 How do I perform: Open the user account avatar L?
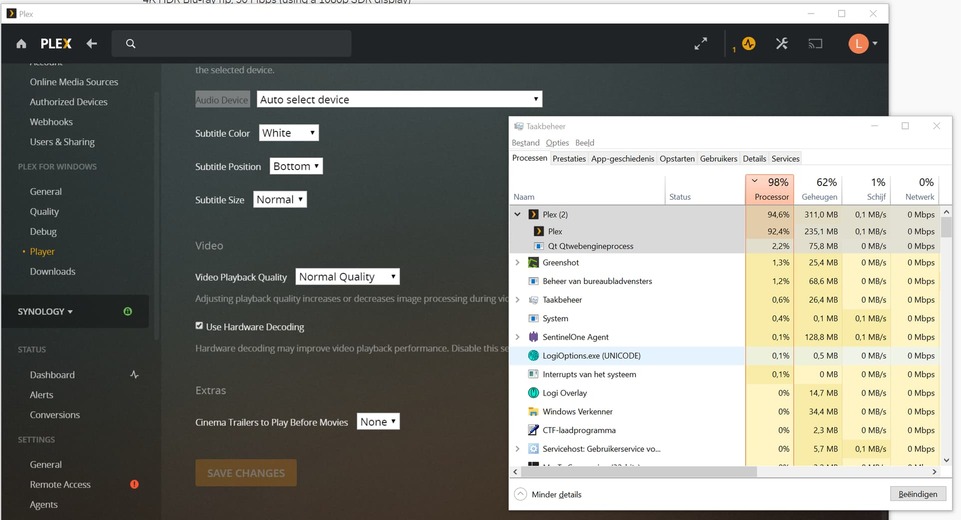click(858, 44)
